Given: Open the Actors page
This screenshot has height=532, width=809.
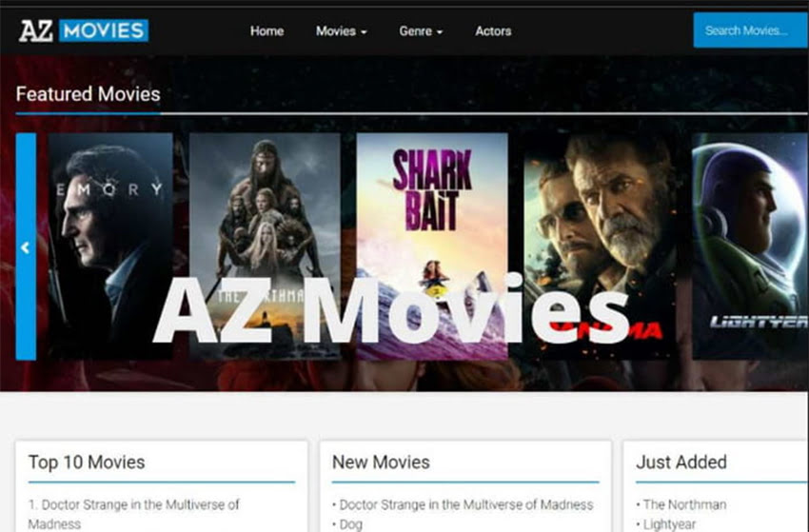Looking at the screenshot, I should click(x=493, y=31).
